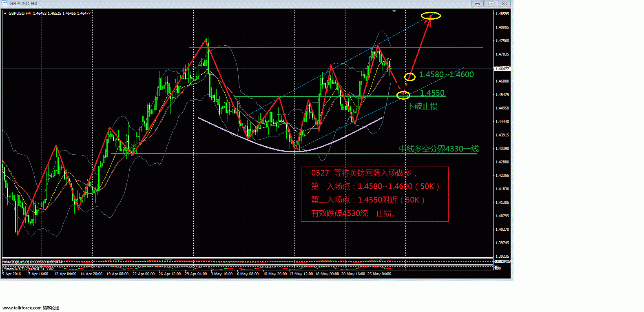The image size is (644, 312).
Task: Select the 第一入场点 entry text line
Action: point(375,187)
